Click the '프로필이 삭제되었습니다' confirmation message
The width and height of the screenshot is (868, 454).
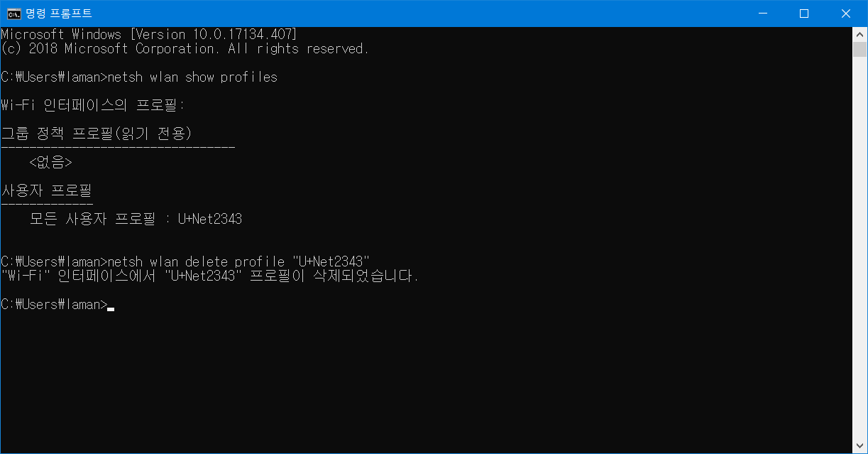point(334,276)
